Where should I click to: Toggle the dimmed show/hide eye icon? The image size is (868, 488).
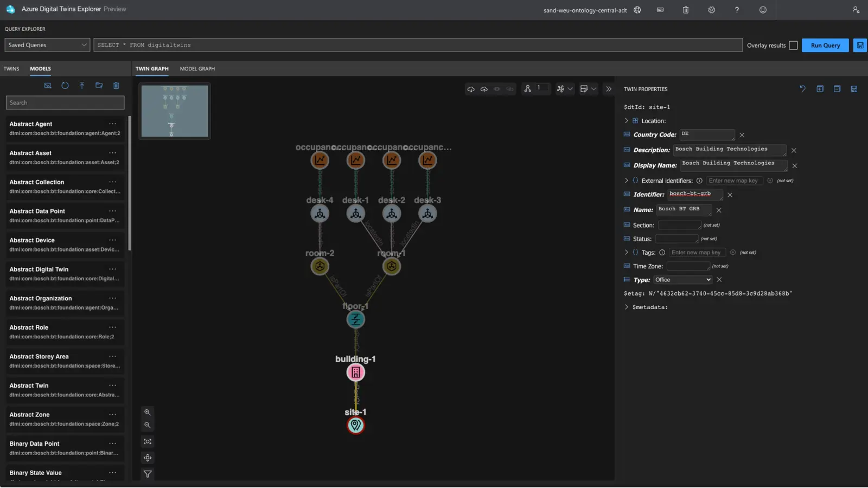click(497, 89)
